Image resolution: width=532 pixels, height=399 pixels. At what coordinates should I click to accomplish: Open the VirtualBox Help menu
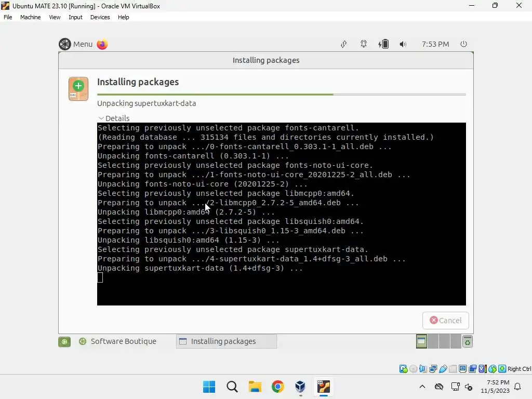(123, 17)
